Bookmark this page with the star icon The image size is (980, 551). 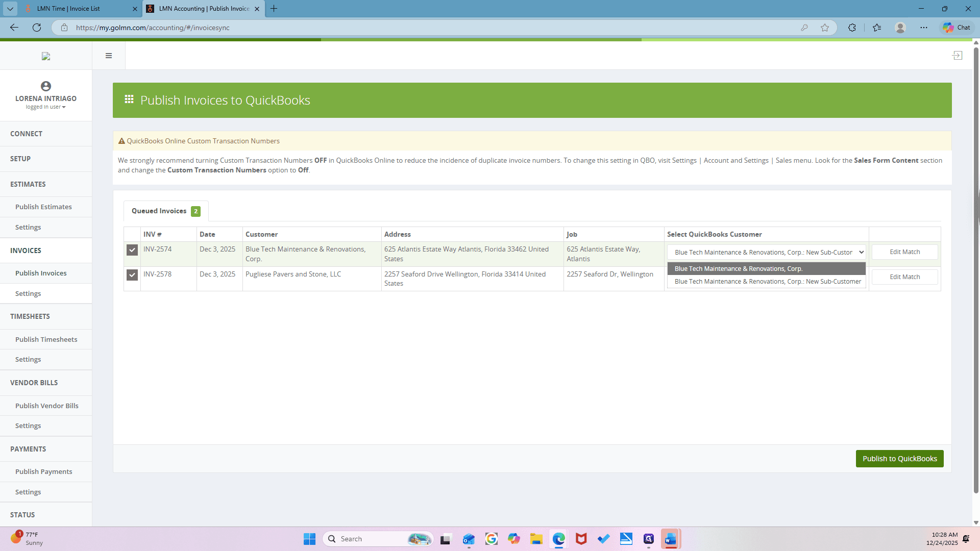tap(825, 28)
